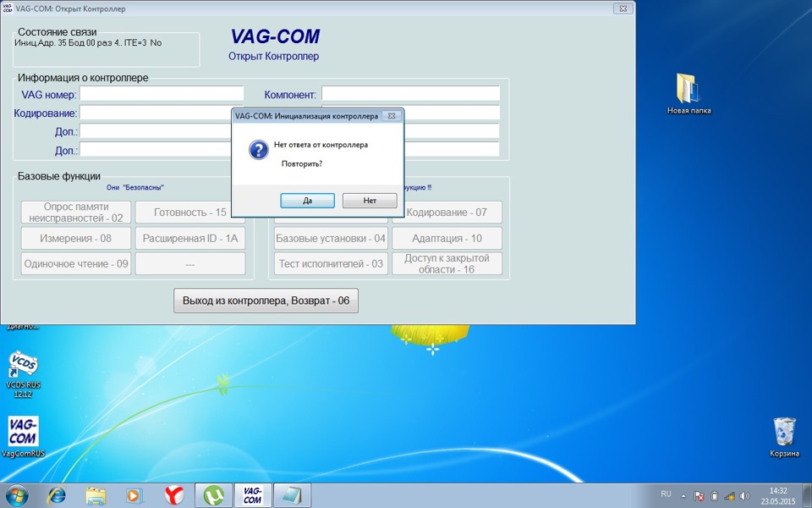Open the volume slider in system tray
Screen dimensions: 812x508
743,494
